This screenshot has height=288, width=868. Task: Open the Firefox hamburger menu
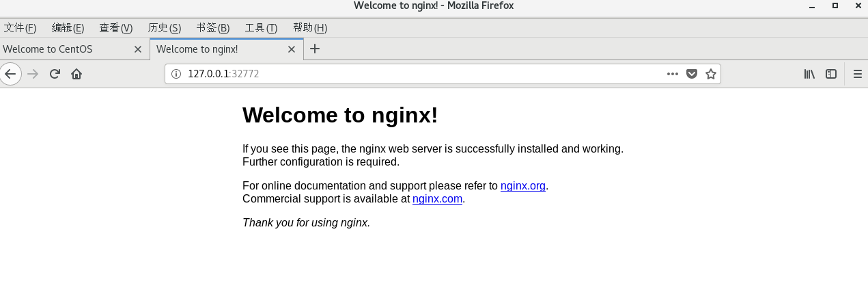(858, 74)
